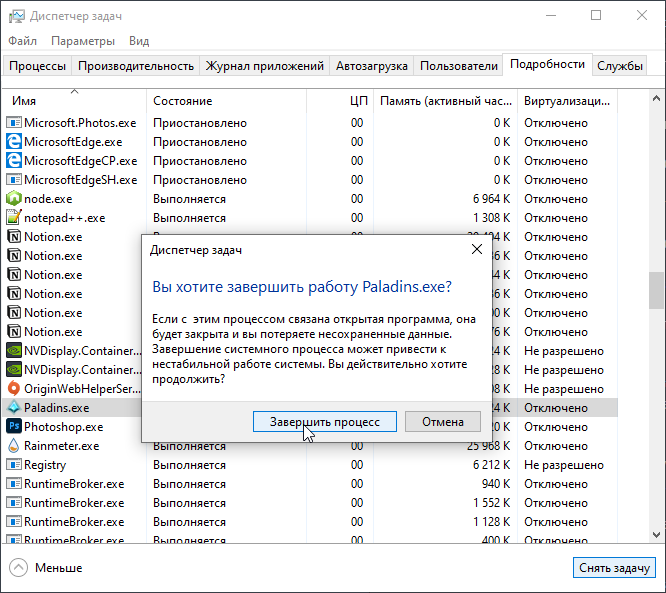Image resolution: width=666 pixels, height=593 pixels.
Task: Select the MicrosoftEdge.exe row name
Action: click(73, 141)
